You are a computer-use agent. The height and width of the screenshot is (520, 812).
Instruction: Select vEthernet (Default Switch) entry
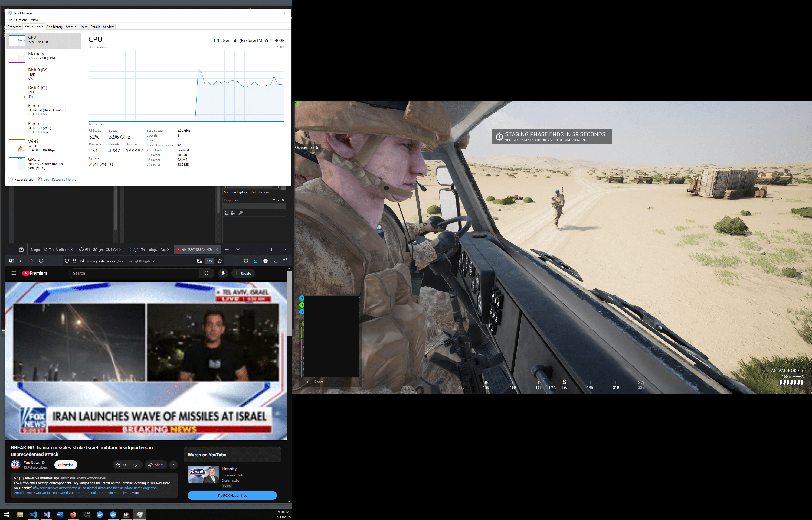[x=44, y=110]
